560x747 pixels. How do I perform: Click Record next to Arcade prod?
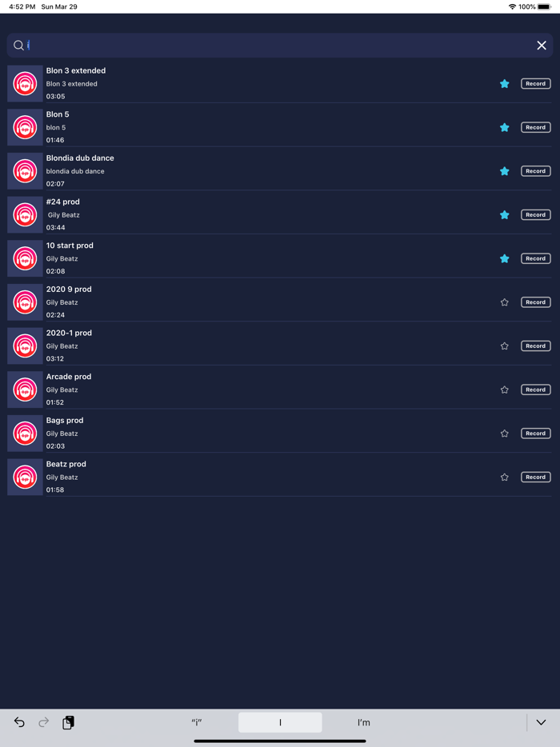coord(535,389)
